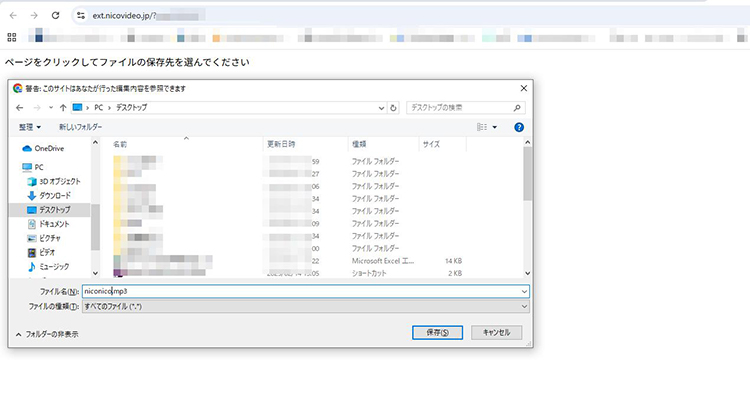Select the ショートカット file row
Viewport: 750px width, 393px height.
[x=287, y=273]
